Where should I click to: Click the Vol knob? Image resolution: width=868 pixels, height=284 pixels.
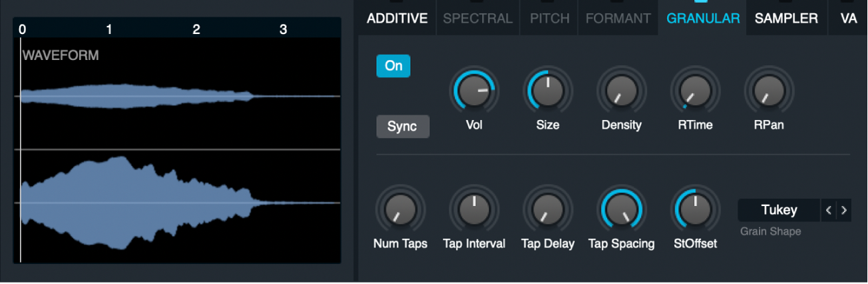coord(475,91)
